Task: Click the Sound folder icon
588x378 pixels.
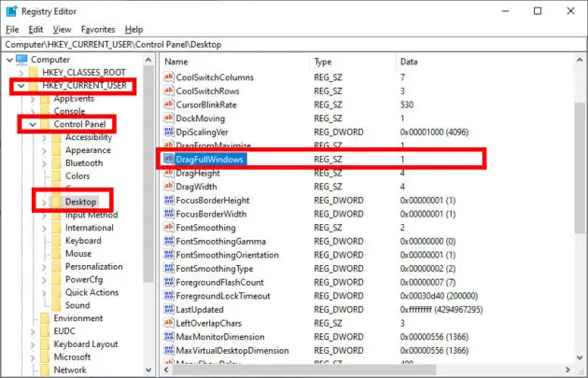Action: tap(56, 305)
